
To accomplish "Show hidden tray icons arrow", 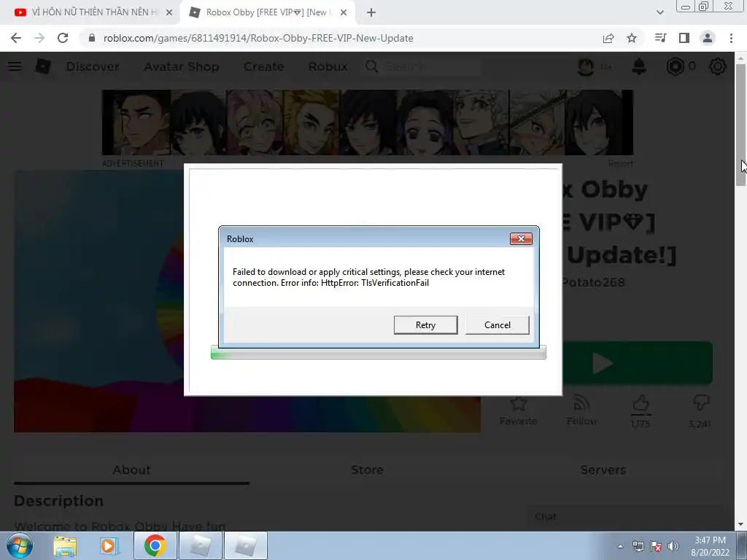I will click(x=620, y=546).
